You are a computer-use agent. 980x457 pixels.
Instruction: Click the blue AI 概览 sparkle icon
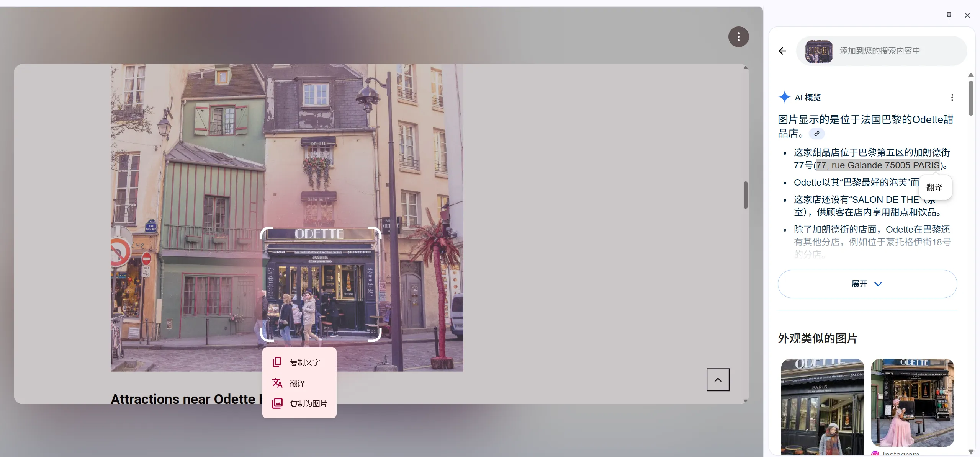(x=784, y=97)
